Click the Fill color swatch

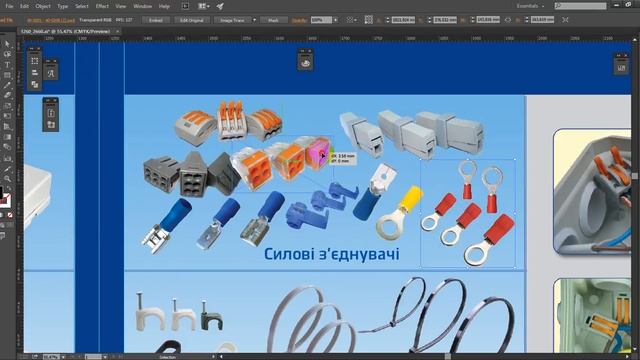click(x=1, y=192)
